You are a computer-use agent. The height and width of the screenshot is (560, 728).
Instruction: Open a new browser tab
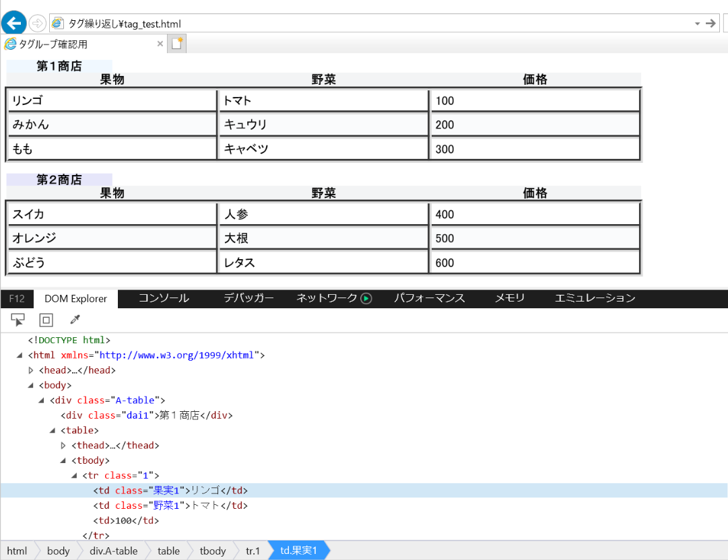coord(176,44)
